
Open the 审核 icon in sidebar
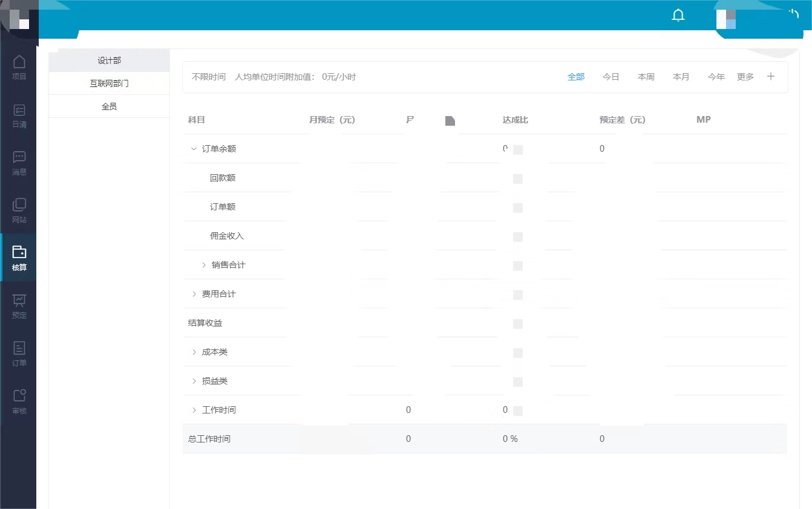pyautogui.click(x=19, y=395)
